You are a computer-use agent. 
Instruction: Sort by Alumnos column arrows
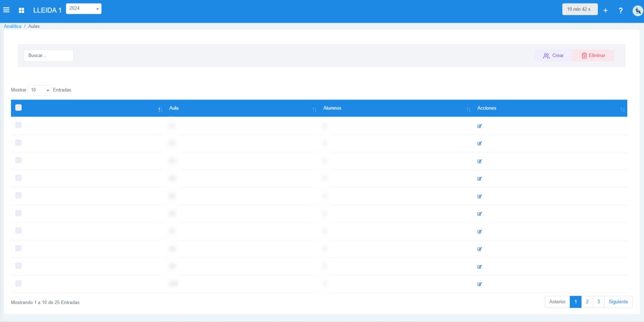pos(468,109)
